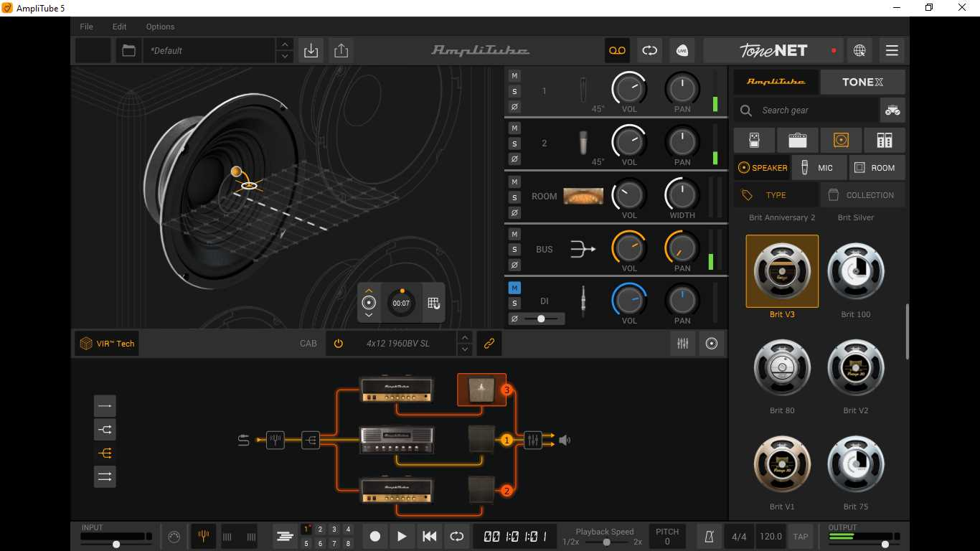Switch to the MIC tab
This screenshot has height=551, width=980.
[x=819, y=168]
